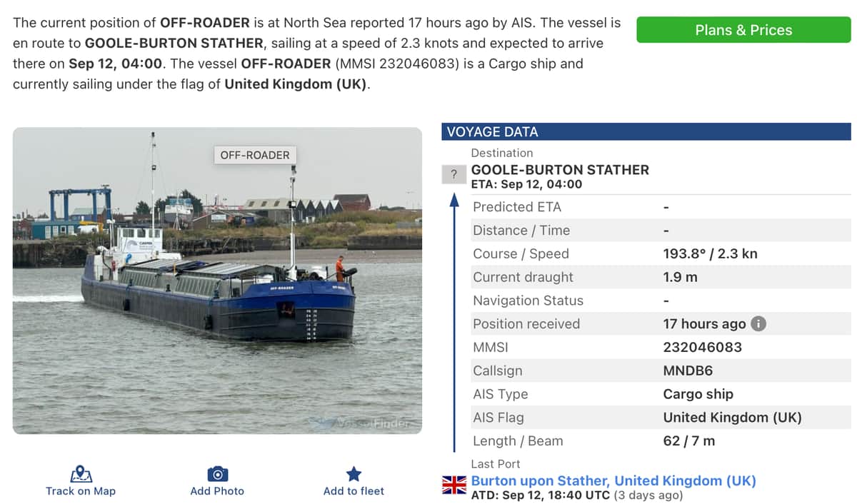Click the OFF-ROADER label on the photo

coord(255,155)
